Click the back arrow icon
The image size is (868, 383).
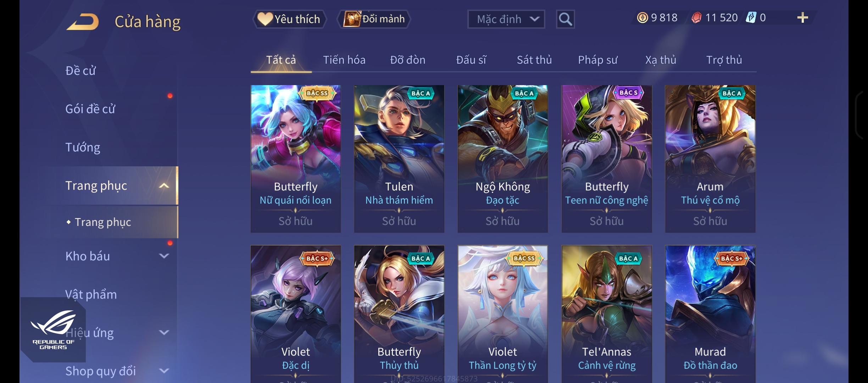pyautogui.click(x=83, y=21)
